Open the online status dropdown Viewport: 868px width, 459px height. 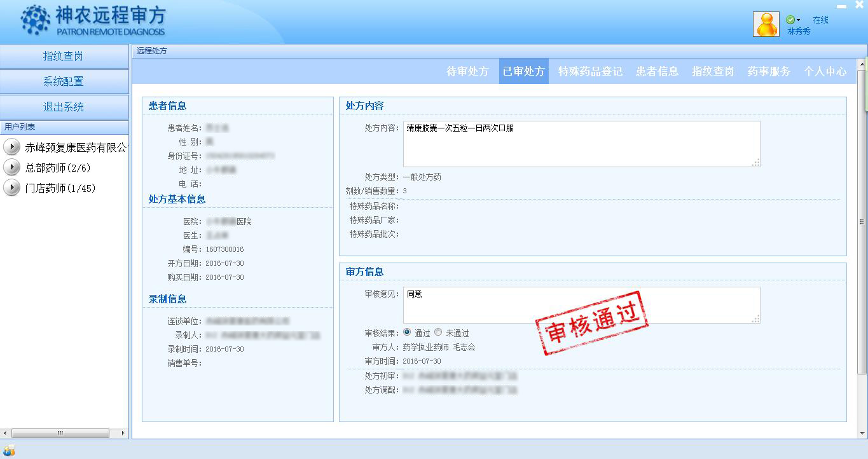coord(793,20)
